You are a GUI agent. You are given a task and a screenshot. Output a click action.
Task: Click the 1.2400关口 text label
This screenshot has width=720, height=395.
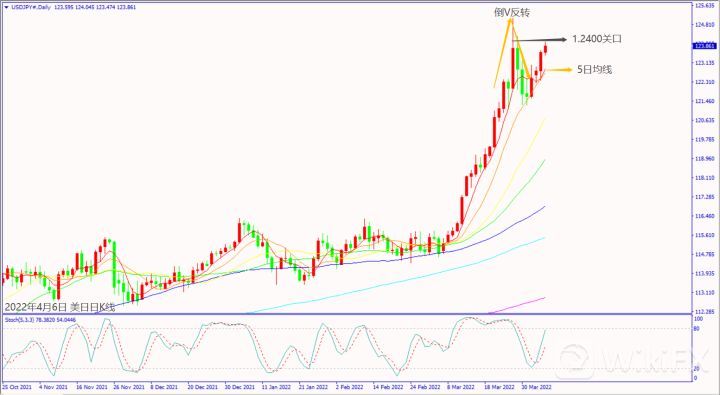[x=596, y=39]
